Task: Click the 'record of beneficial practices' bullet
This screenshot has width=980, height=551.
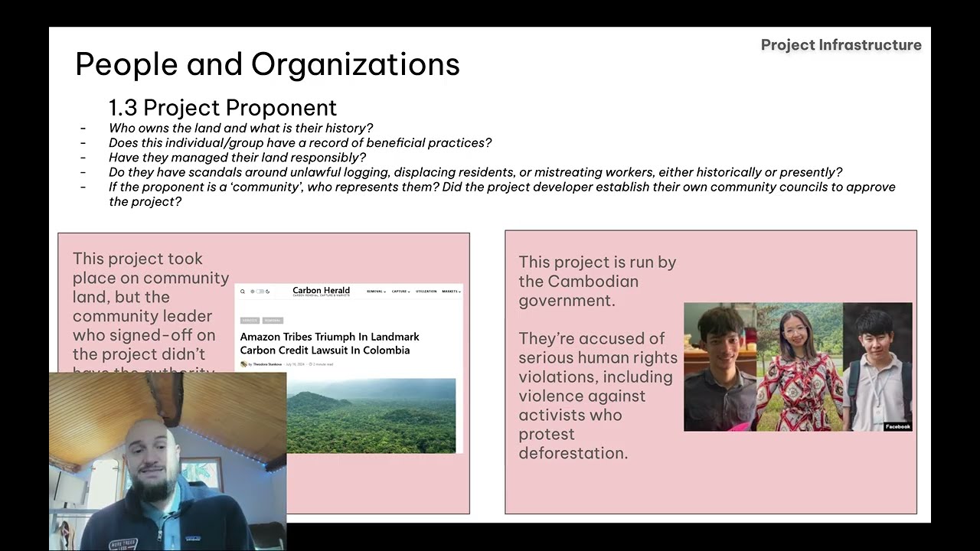Action: click(x=300, y=142)
